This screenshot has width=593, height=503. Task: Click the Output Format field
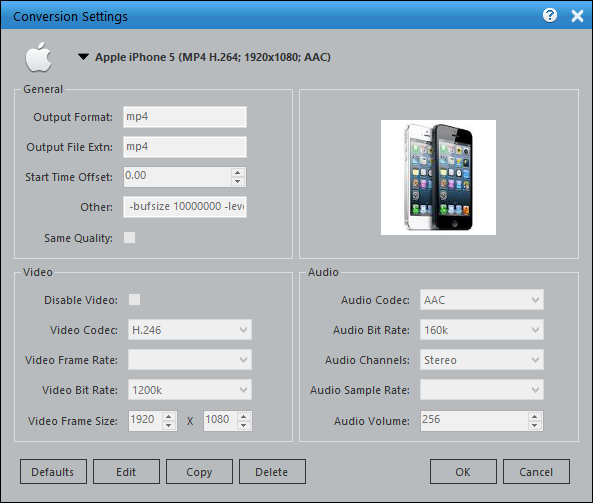pyautogui.click(x=185, y=117)
